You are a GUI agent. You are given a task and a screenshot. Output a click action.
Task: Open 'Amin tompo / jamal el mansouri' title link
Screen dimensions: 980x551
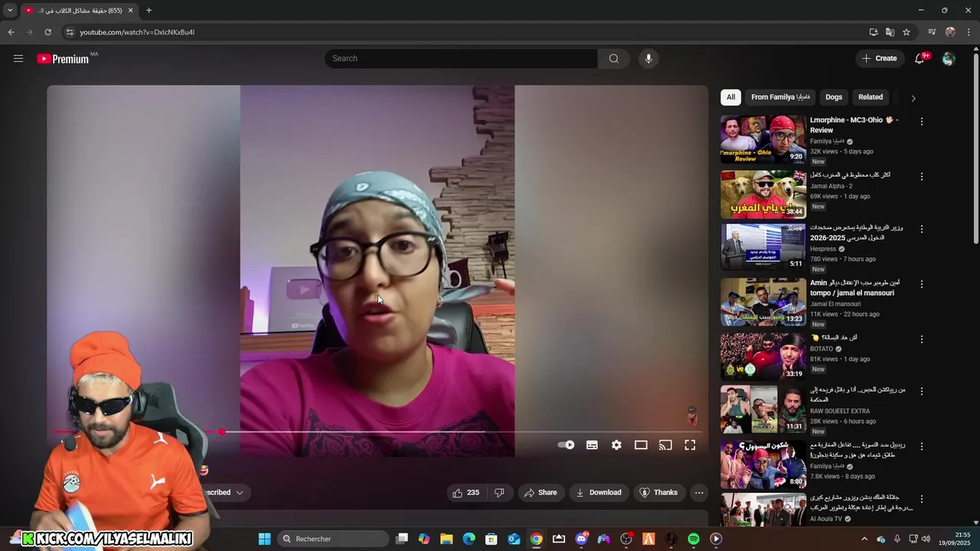click(854, 288)
